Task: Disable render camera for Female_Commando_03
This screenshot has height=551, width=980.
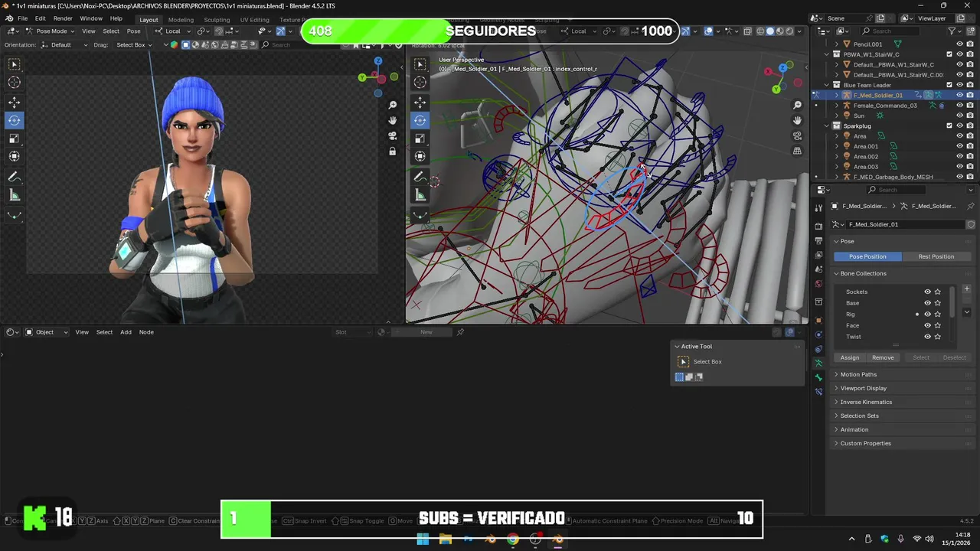Action: (970, 105)
